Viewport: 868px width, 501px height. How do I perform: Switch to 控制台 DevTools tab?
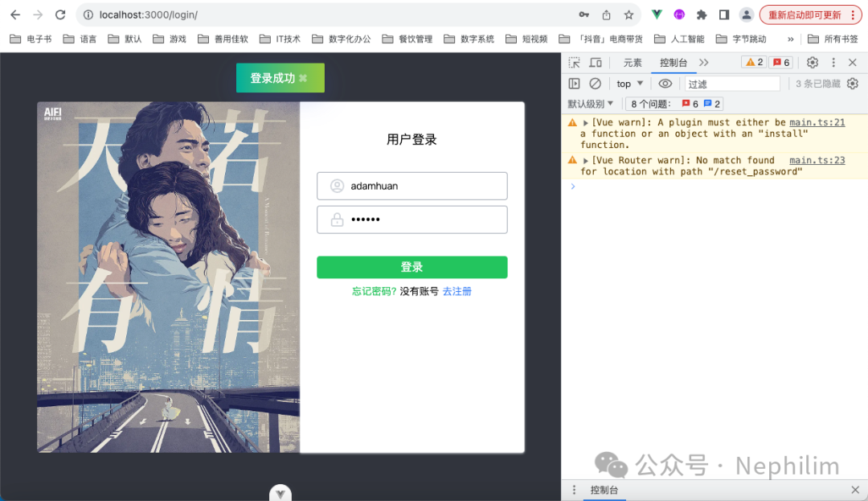pyautogui.click(x=674, y=63)
